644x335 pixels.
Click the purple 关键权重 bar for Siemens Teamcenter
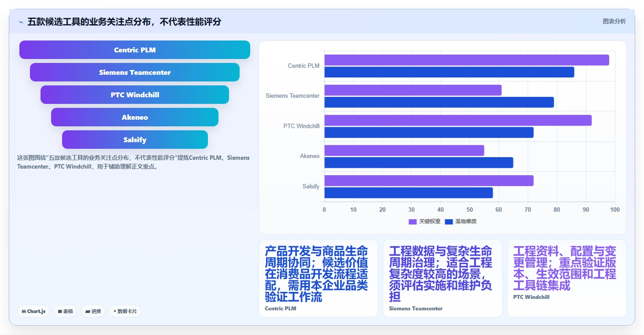tap(413, 90)
